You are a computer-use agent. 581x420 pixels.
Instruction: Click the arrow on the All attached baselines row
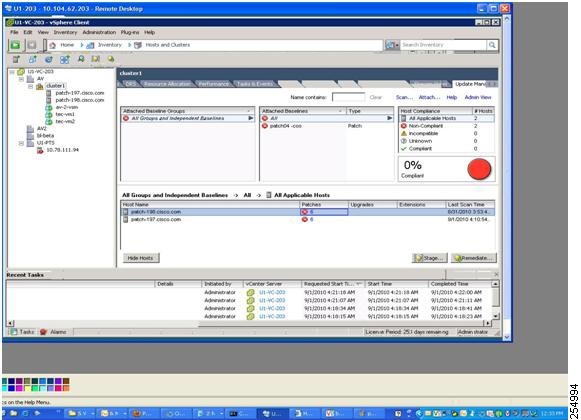[x=389, y=118]
